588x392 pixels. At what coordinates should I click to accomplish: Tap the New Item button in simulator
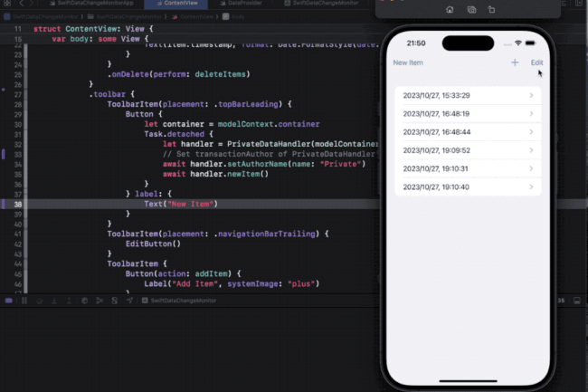(x=407, y=62)
